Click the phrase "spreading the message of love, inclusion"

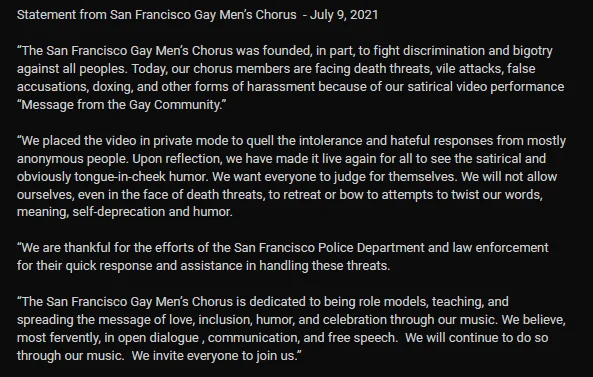pyautogui.click(x=134, y=320)
